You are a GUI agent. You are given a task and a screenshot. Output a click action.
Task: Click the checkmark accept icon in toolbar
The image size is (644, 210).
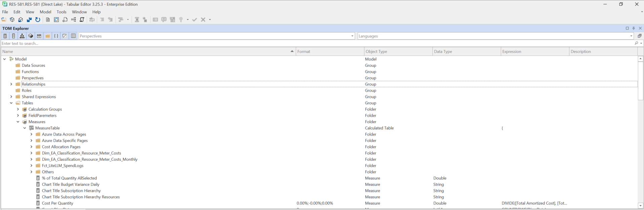pyautogui.click(x=195, y=19)
